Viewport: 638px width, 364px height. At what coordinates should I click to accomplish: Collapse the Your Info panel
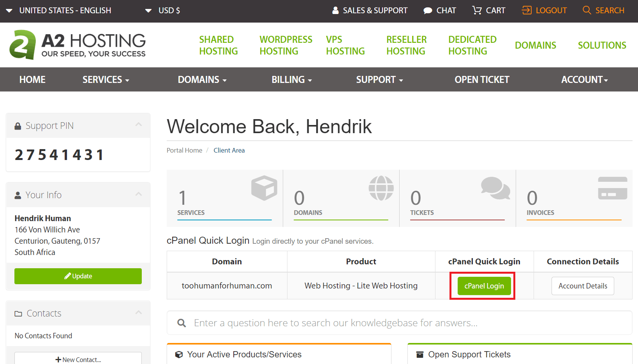pyautogui.click(x=139, y=194)
